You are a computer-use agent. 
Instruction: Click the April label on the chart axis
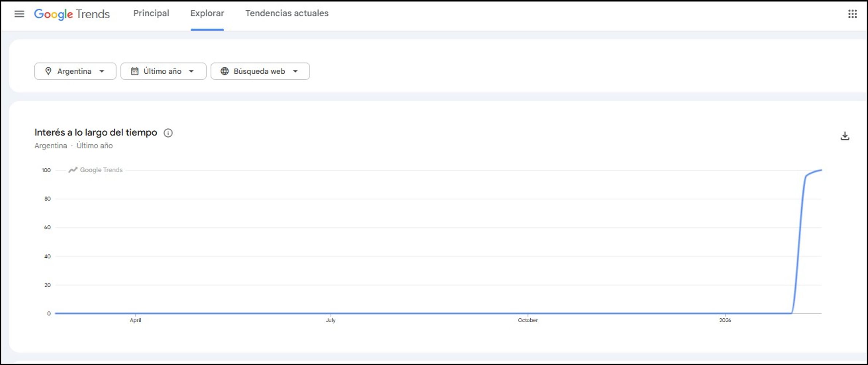pos(136,320)
